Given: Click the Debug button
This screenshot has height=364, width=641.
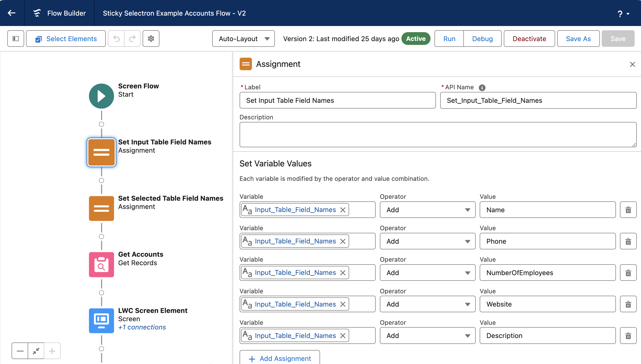Looking at the screenshot, I should click(x=483, y=39).
